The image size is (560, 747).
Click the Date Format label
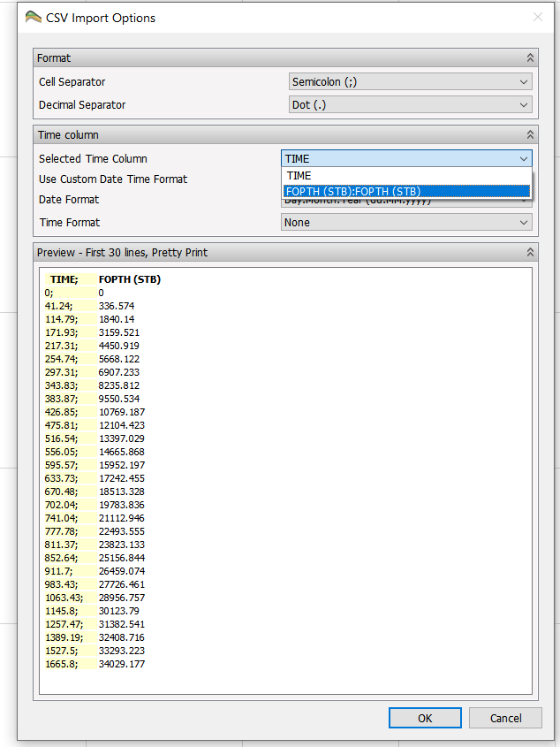69,200
